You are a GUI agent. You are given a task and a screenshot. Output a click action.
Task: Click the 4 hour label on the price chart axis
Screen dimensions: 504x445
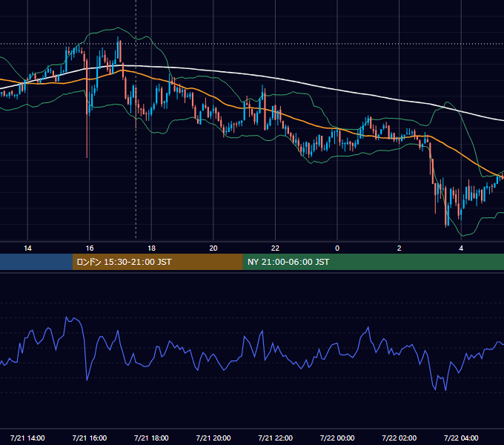click(461, 248)
